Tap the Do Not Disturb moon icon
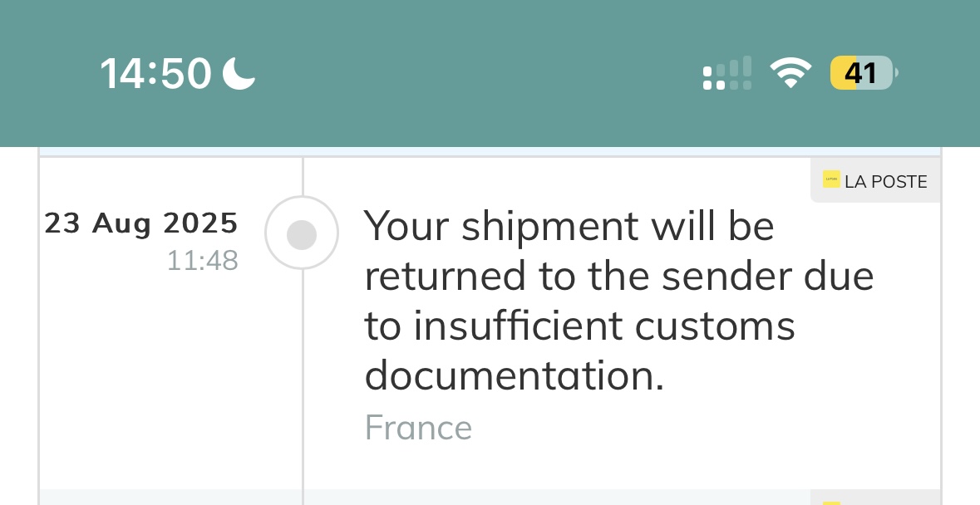The height and width of the screenshot is (505, 980). pos(239,73)
